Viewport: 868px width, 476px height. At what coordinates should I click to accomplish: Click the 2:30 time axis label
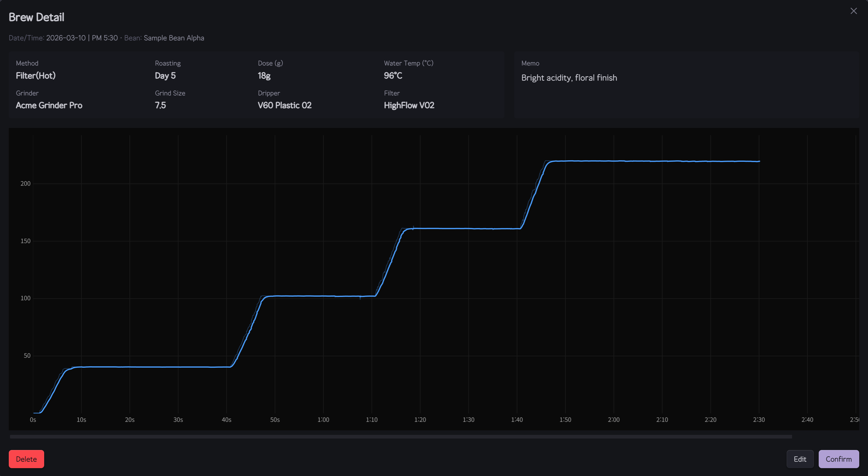pyautogui.click(x=759, y=420)
